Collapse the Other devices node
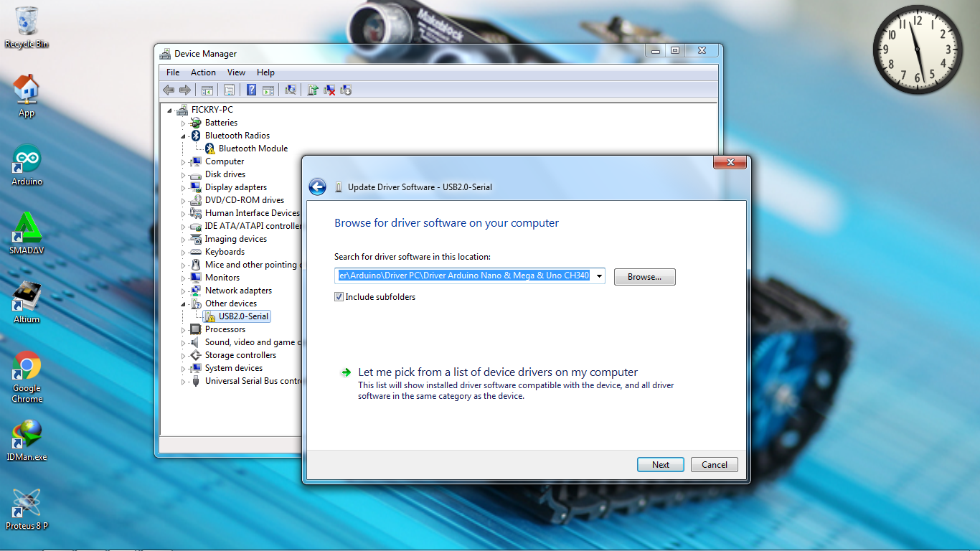The width and height of the screenshot is (980, 551). pos(184,303)
